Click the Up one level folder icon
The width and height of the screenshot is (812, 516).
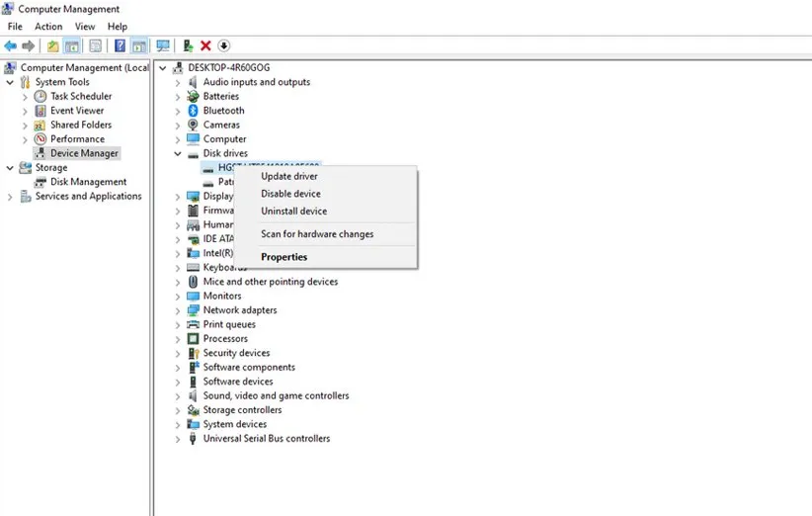[x=53, y=45]
